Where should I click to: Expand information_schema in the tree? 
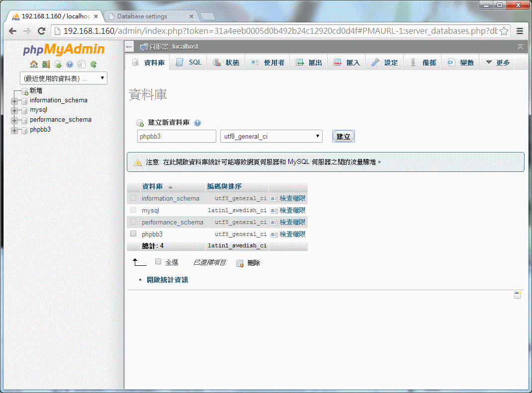14,101
